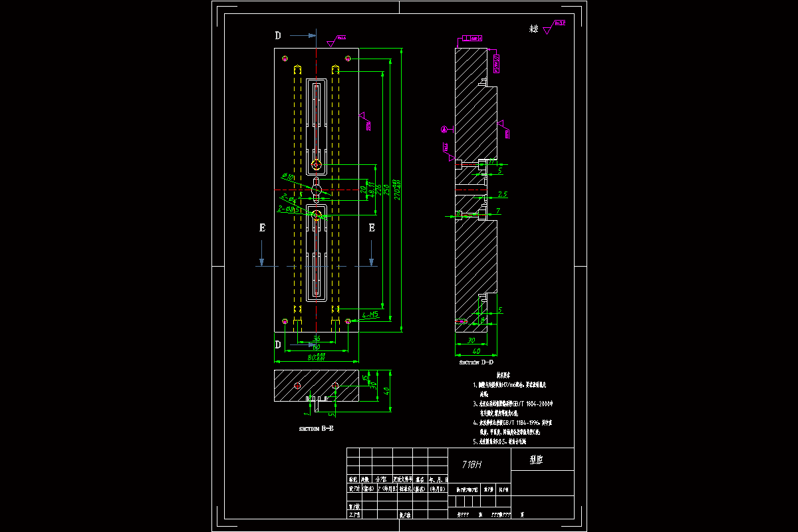This screenshot has height=532, width=798.
Task: Pick the '226' vertical dimension text
Action: pyautogui.click(x=378, y=190)
